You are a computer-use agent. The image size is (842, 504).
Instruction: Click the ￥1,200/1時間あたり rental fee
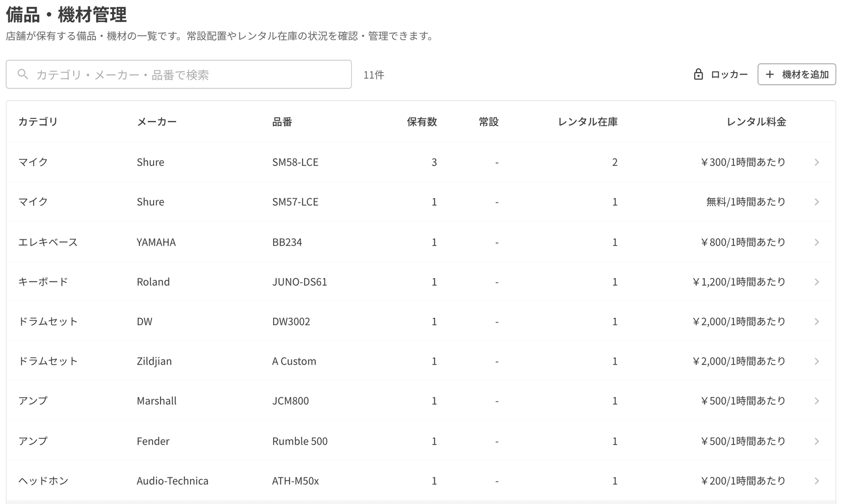pos(739,282)
